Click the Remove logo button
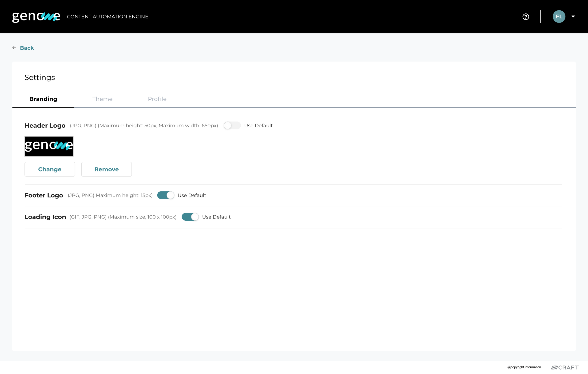 tap(107, 169)
